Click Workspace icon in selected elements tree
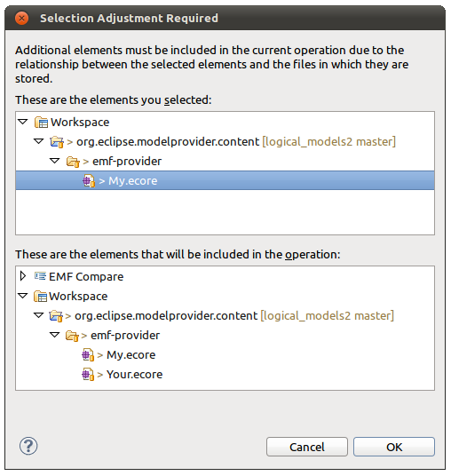Screen dimensions: 451x476 [41, 123]
